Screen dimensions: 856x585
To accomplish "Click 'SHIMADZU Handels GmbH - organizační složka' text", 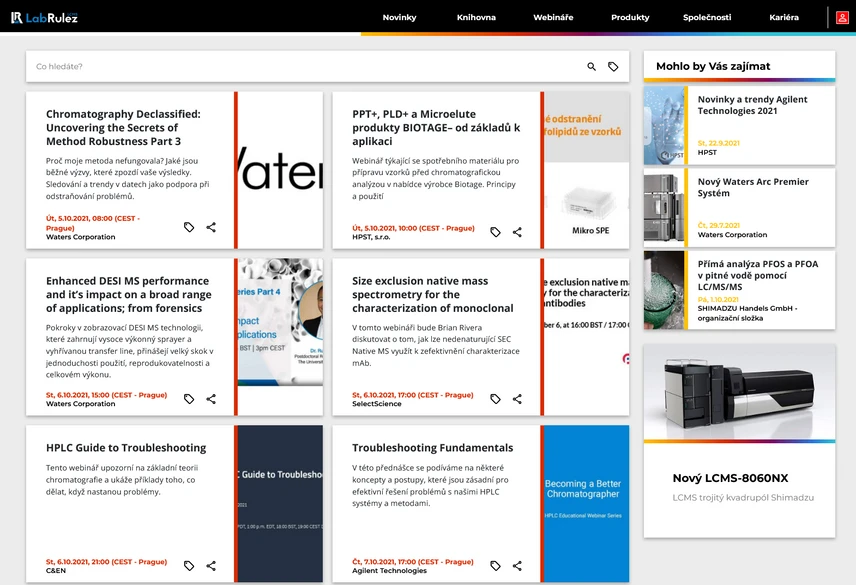I will 747,313.
